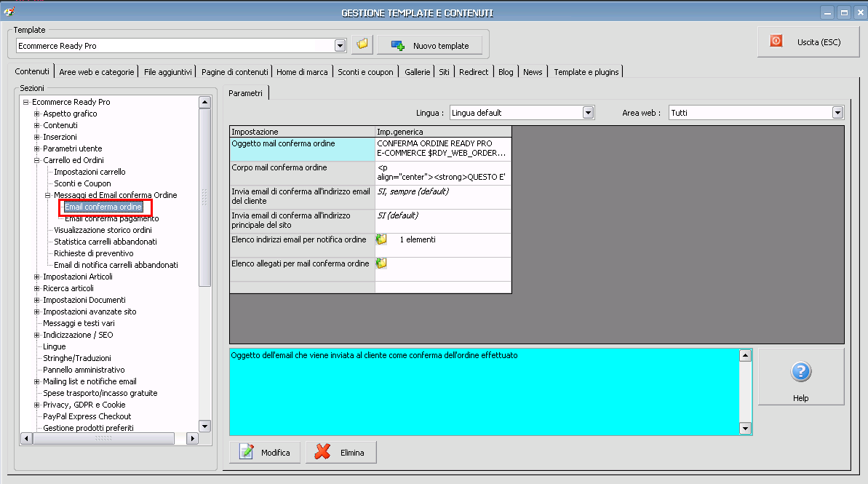
Task: Expand the Parametri utente node
Action: (36, 148)
